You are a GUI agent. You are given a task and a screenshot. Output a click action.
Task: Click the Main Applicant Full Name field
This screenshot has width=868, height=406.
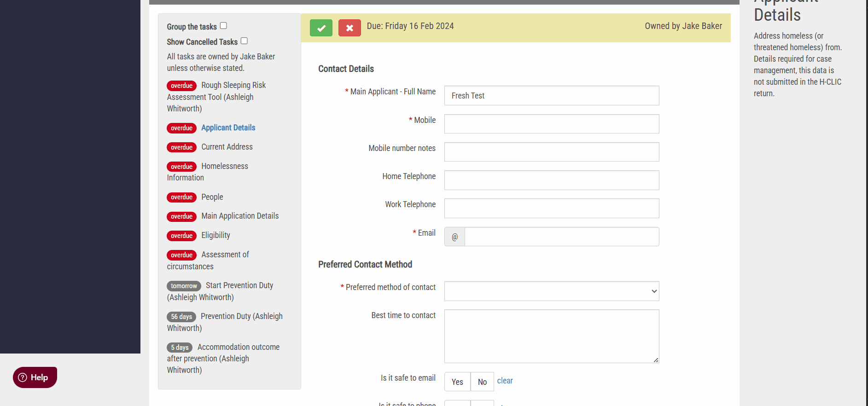pyautogui.click(x=552, y=96)
